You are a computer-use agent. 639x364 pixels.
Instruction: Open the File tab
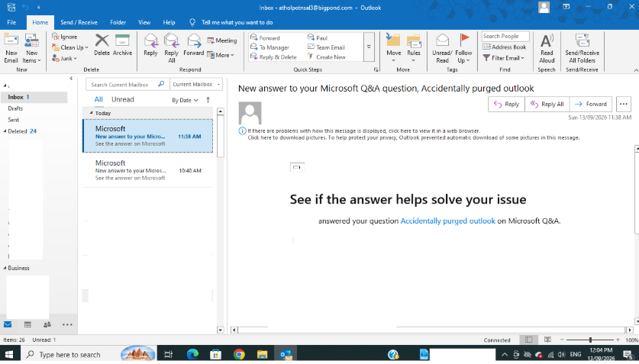(11, 22)
